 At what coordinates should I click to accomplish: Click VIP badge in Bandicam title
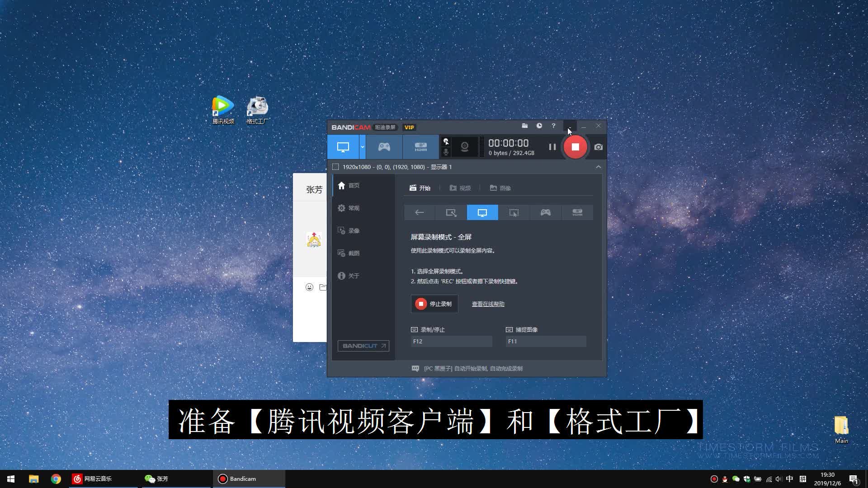[x=409, y=127]
